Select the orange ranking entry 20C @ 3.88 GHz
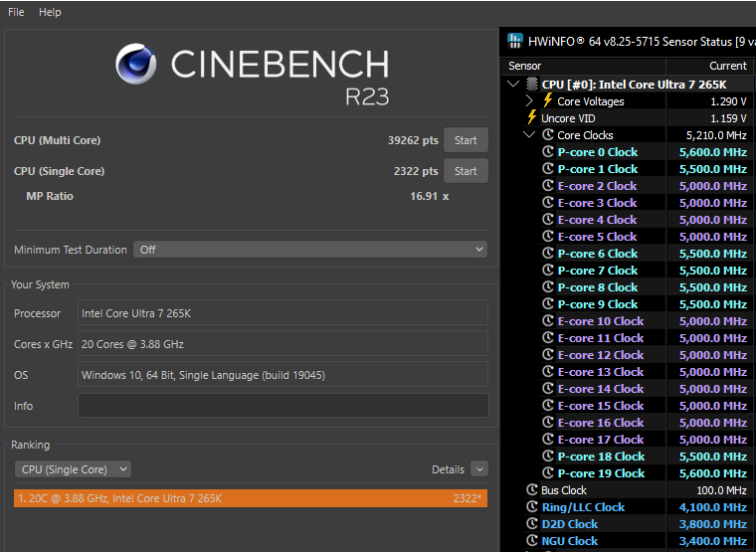Image resolution: width=756 pixels, height=552 pixels. pyautogui.click(x=251, y=498)
